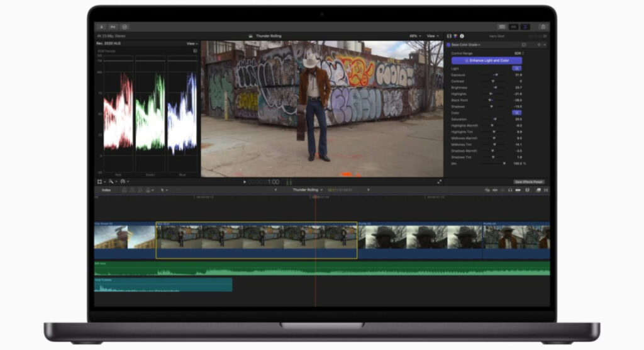The width and height of the screenshot is (644, 350).
Task: Select the green music audio clip
Action: 322,269
